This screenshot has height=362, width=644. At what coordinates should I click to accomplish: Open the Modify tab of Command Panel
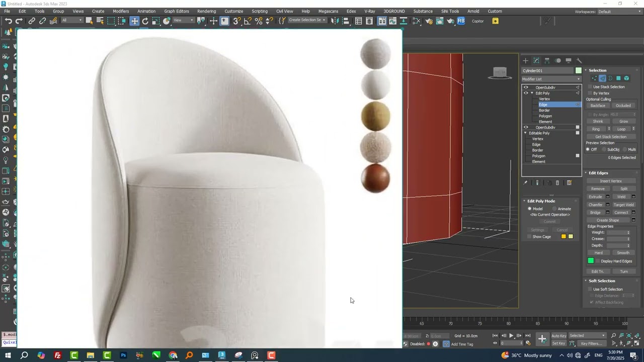(x=536, y=60)
